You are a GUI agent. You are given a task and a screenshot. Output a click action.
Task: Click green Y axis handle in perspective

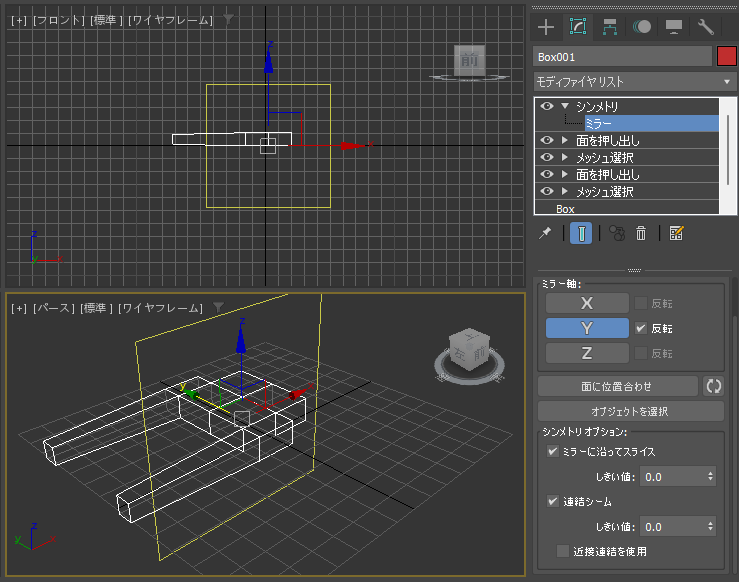tap(190, 393)
